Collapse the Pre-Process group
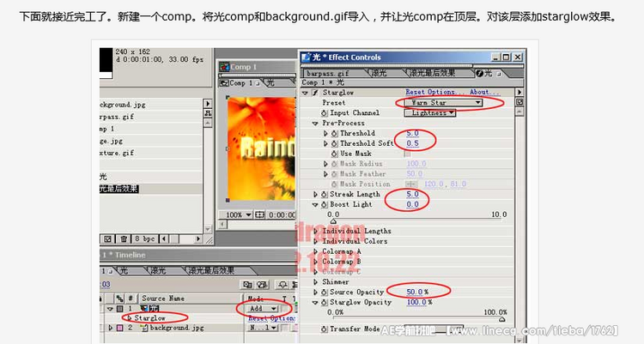 pyautogui.click(x=315, y=124)
